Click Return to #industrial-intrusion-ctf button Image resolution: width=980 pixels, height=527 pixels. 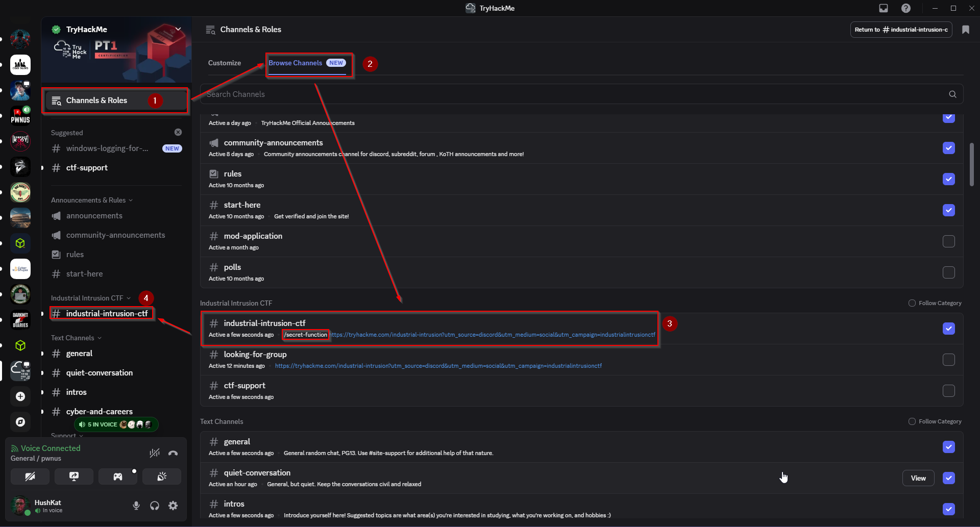point(901,30)
